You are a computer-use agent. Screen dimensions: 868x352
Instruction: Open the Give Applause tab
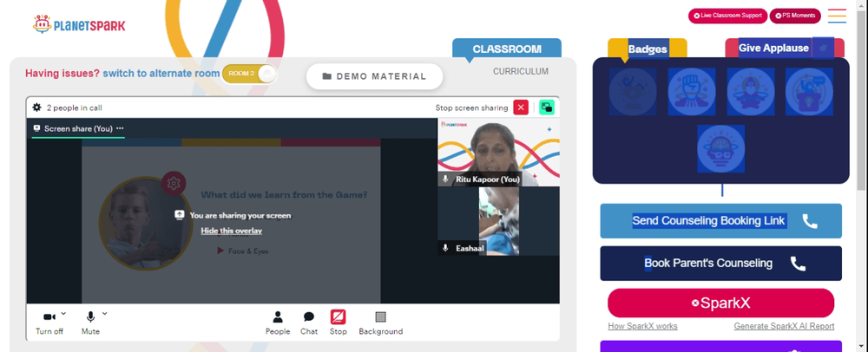[785, 48]
